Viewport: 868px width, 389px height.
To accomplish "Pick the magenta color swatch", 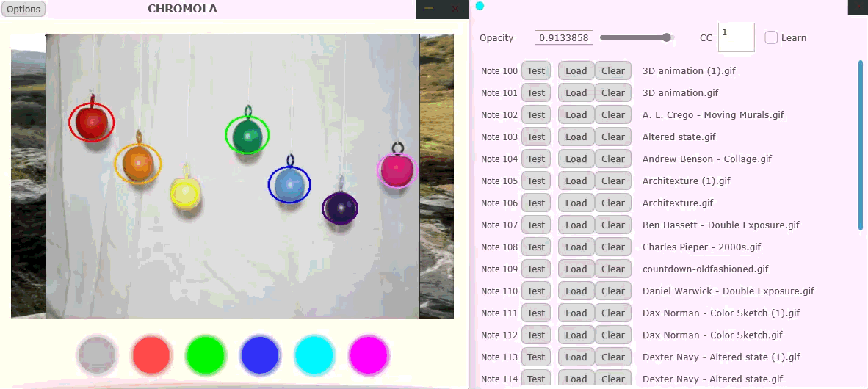I will coord(369,355).
